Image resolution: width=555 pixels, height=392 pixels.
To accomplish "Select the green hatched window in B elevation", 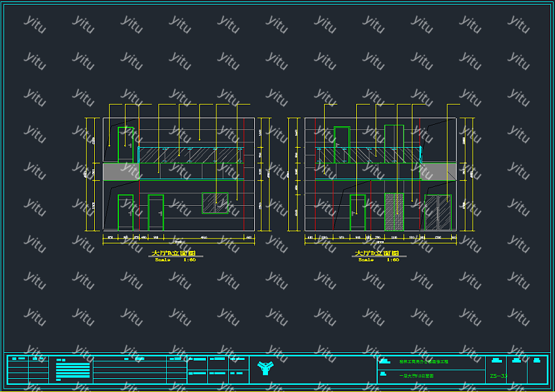I will pyautogui.click(x=214, y=203).
